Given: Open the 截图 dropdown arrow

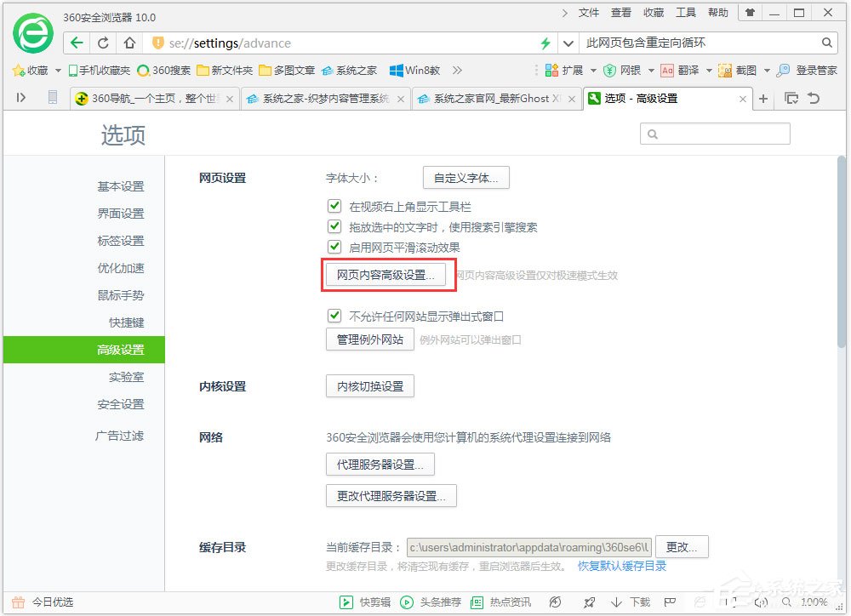Looking at the screenshot, I should [768, 71].
